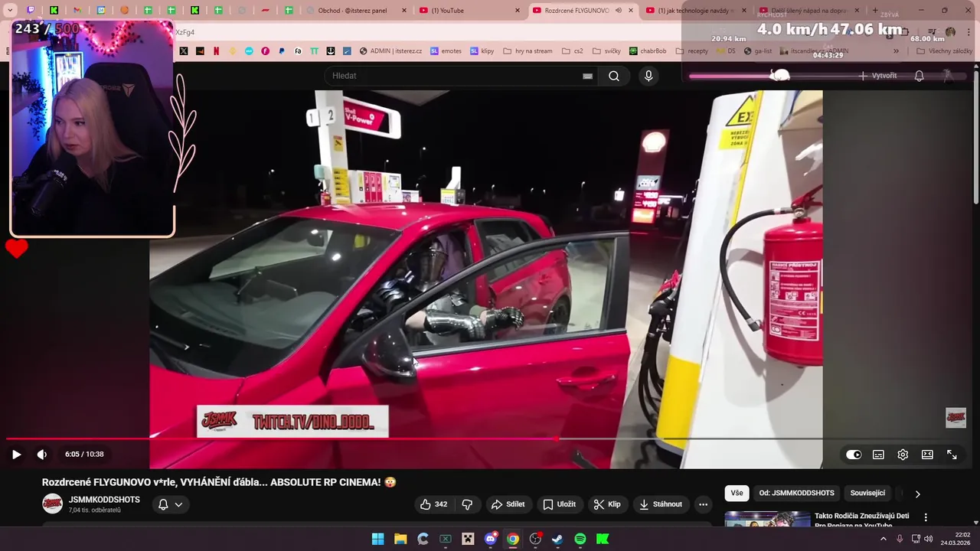980x551 pixels.
Task: Like the video with 342 likes
Action: [433, 504]
